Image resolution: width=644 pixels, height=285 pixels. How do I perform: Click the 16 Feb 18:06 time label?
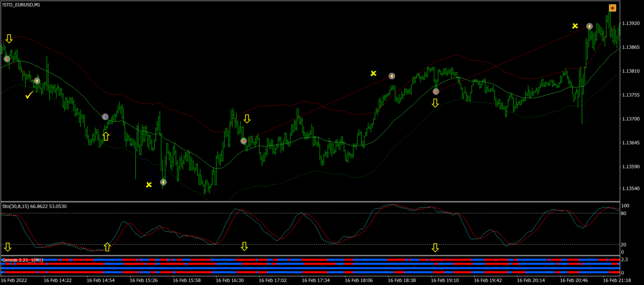[359, 280]
